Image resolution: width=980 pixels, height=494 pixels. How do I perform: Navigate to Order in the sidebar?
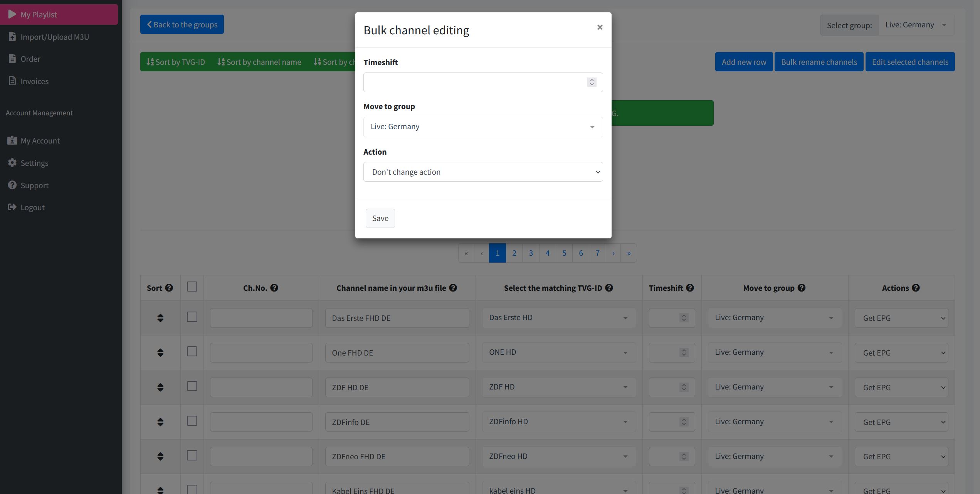(x=30, y=59)
